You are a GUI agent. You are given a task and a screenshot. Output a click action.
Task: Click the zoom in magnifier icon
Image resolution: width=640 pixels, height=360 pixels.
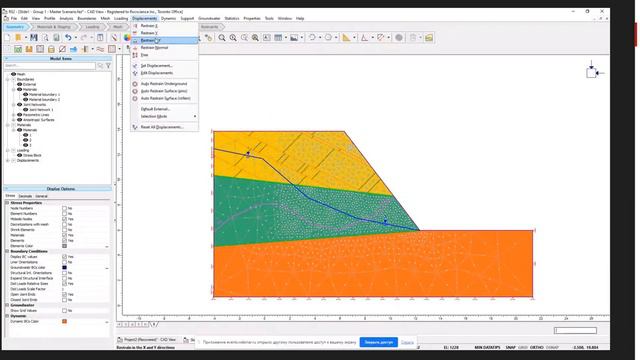coord(233,38)
